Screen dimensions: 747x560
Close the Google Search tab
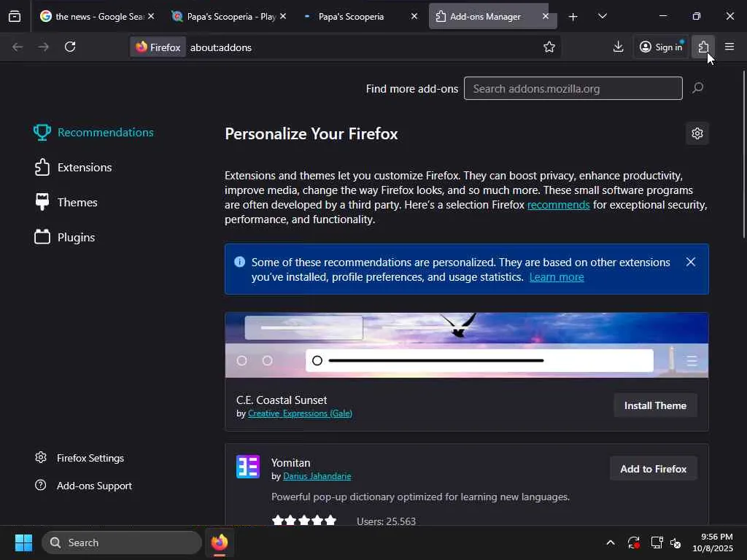click(151, 16)
